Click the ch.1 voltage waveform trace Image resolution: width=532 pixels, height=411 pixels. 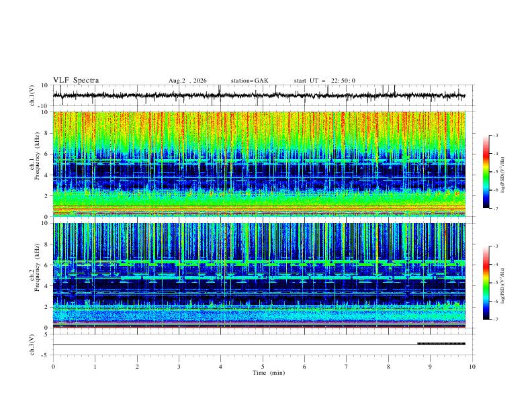point(259,95)
